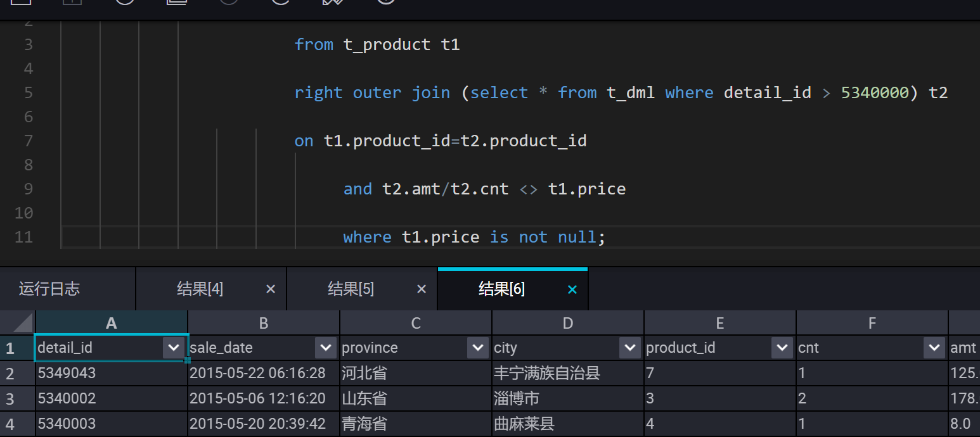Click 'right outer join' keywords in line 5
The image size is (980, 437).
click(372, 92)
